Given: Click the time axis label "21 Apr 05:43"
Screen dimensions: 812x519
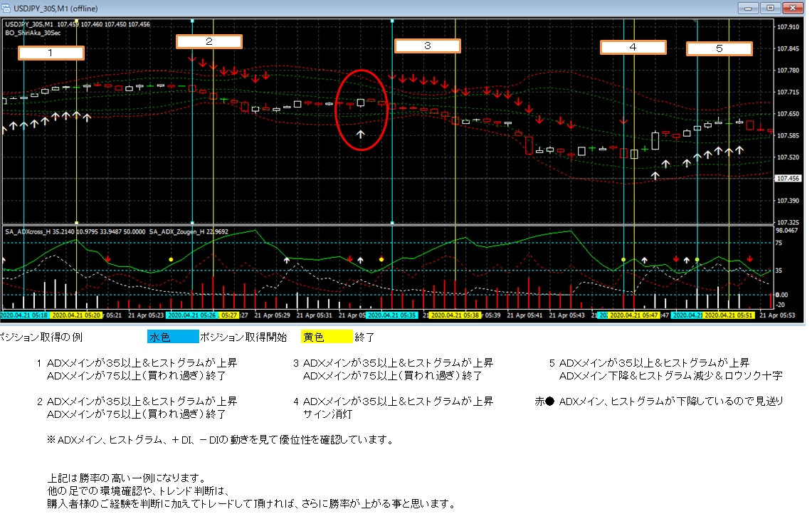Looking at the screenshot, I should pos(566,315).
